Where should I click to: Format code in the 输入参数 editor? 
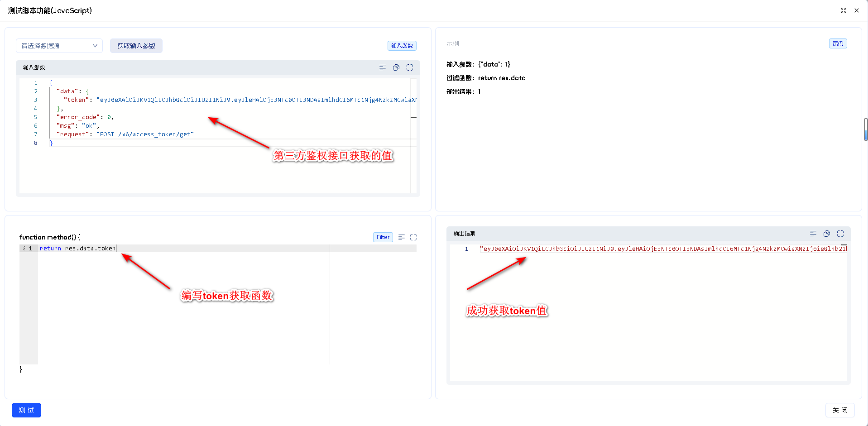coord(383,67)
